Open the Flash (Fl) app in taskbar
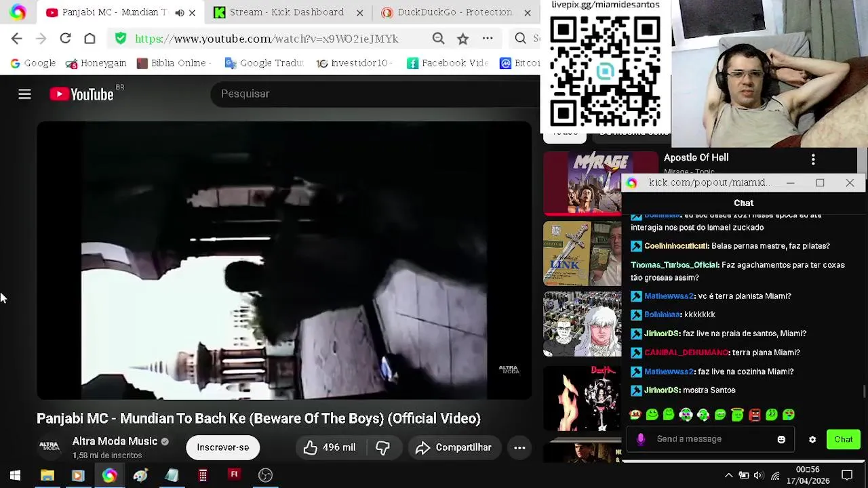The width and height of the screenshot is (868, 488). (x=234, y=475)
